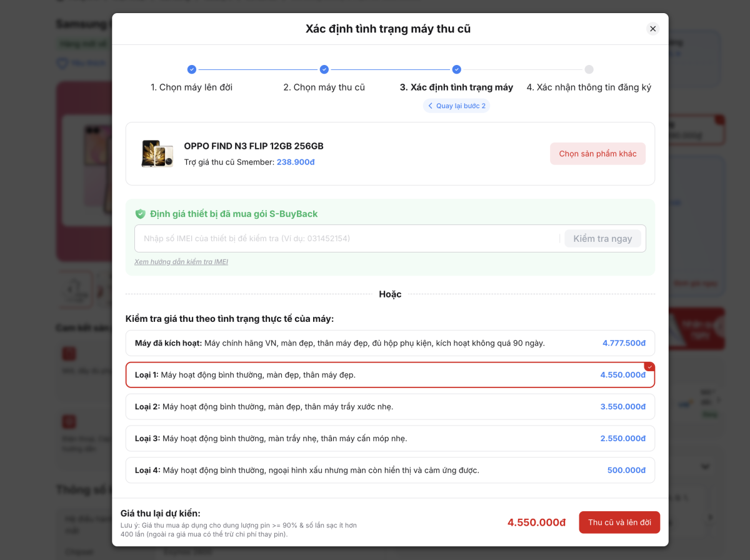Click the gray step 4 circle indicator

(x=589, y=69)
